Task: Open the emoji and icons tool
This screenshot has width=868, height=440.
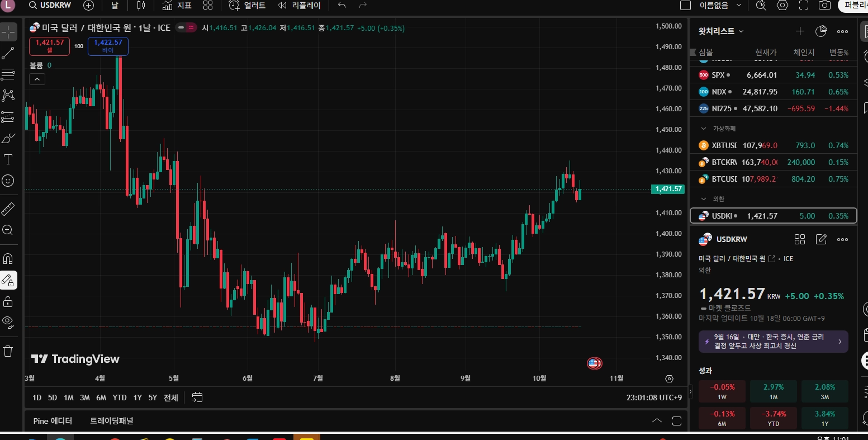Action: pyautogui.click(x=8, y=181)
